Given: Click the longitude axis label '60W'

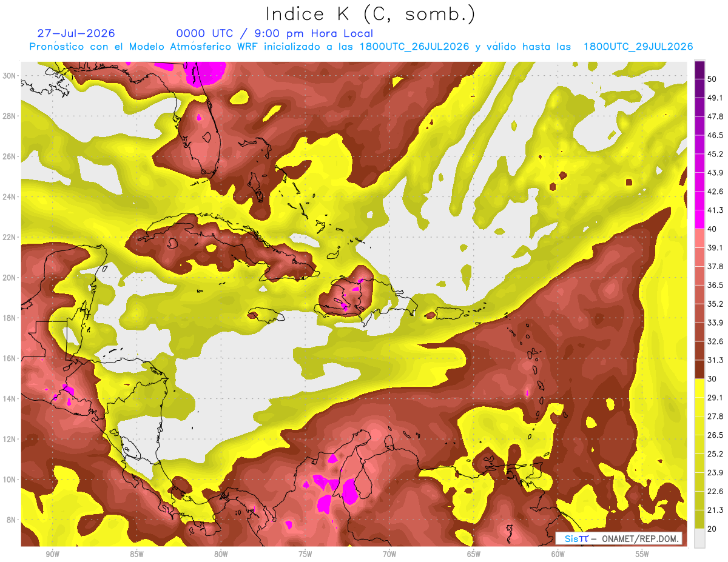Looking at the screenshot, I should point(558,554).
